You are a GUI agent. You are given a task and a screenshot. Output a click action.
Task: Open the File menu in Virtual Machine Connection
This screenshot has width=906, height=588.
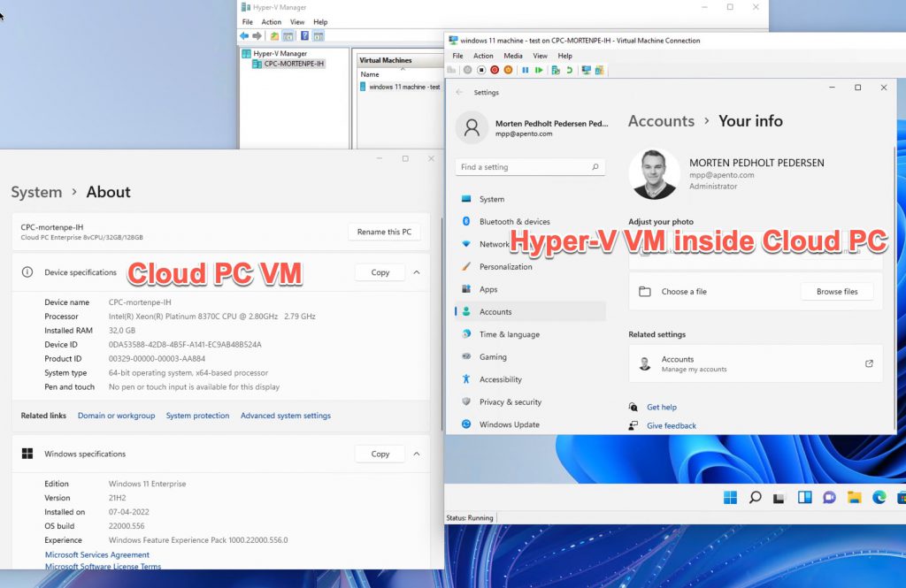click(457, 56)
